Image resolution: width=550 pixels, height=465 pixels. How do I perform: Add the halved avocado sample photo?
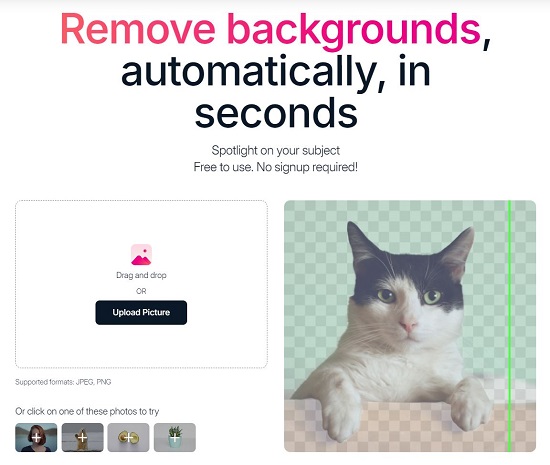point(128,437)
